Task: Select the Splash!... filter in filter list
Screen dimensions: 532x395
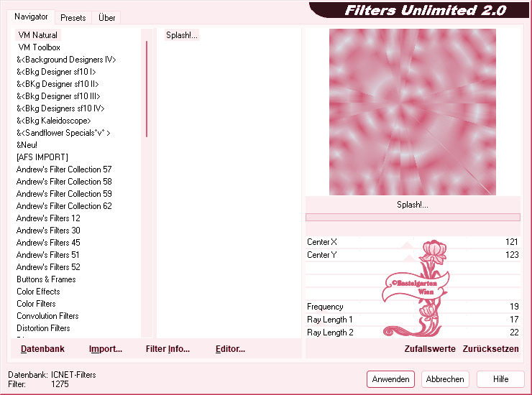Action: click(181, 35)
